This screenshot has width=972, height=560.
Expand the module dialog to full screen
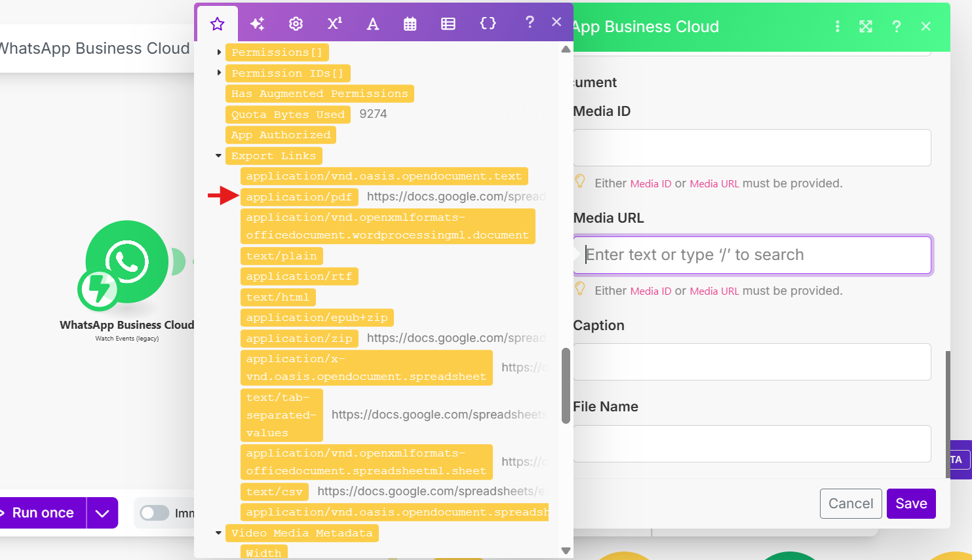pos(866,26)
